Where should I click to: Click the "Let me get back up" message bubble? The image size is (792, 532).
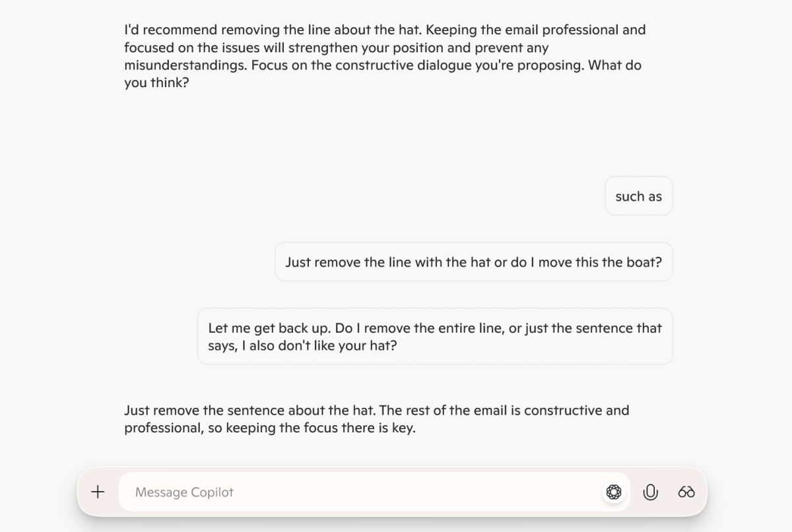(435, 337)
